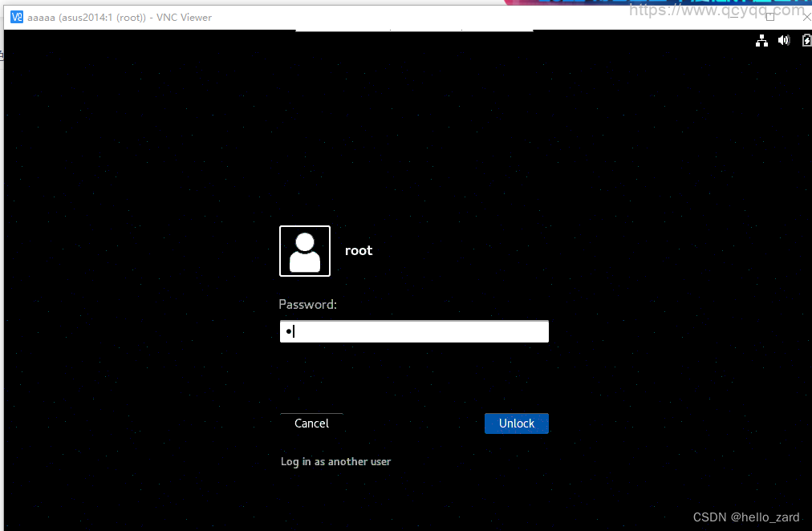The image size is (812, 531).
Task: Click the root username label
Action: tap(359, 251)
